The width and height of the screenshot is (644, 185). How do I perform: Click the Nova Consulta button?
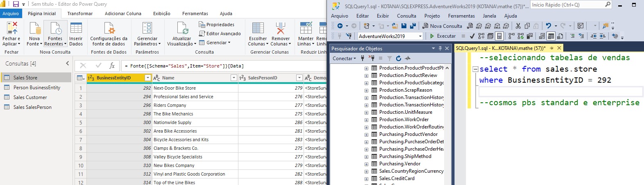(x=442, y=26)
